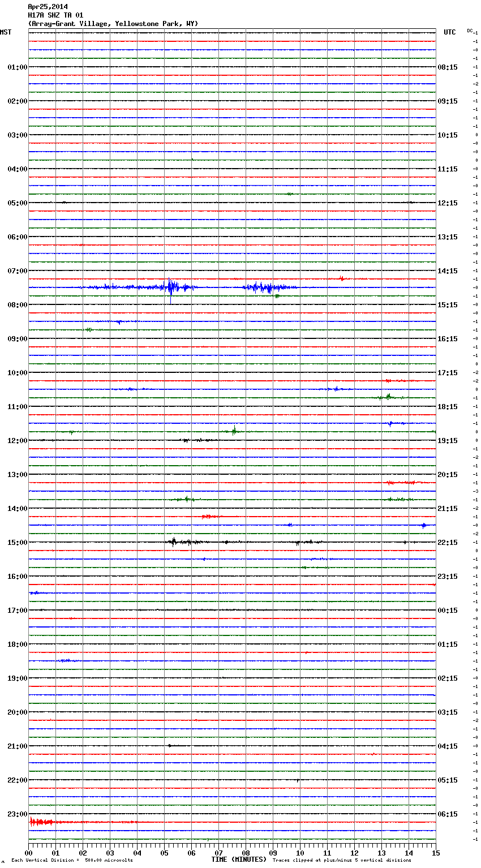Click the 09:15 UTC time label
This screenshot has width=481, height=868.
(448, 101)
